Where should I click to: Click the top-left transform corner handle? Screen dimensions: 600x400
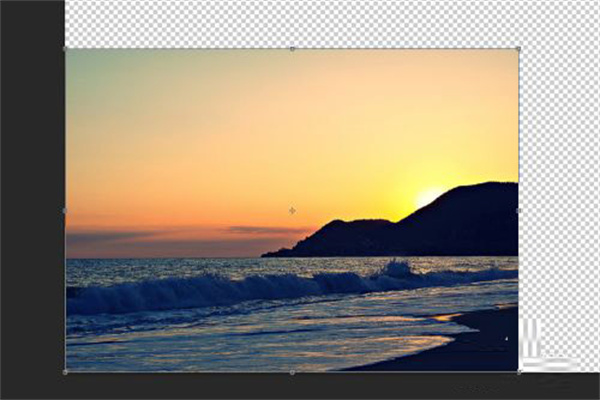tap(66, 49)
